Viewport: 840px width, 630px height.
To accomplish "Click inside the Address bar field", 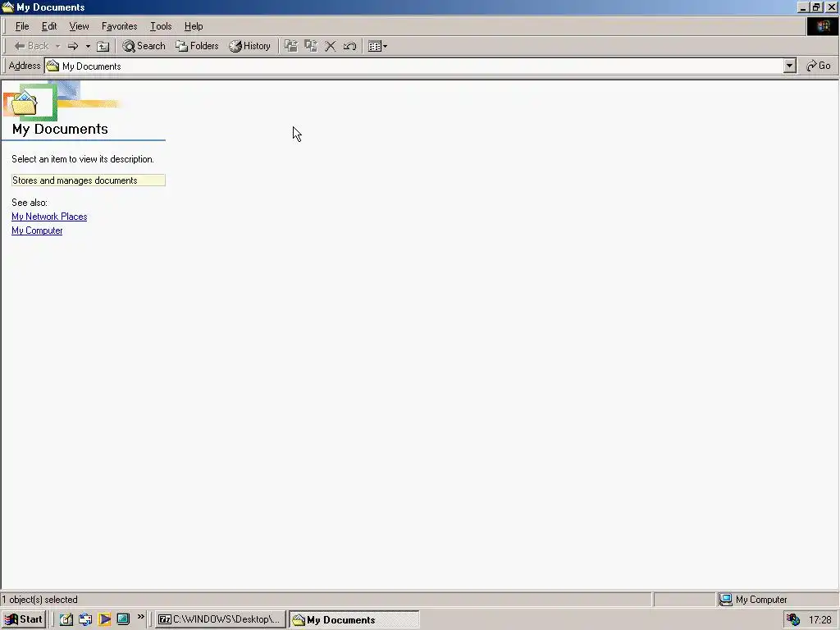I will click(x=421, y=66).
